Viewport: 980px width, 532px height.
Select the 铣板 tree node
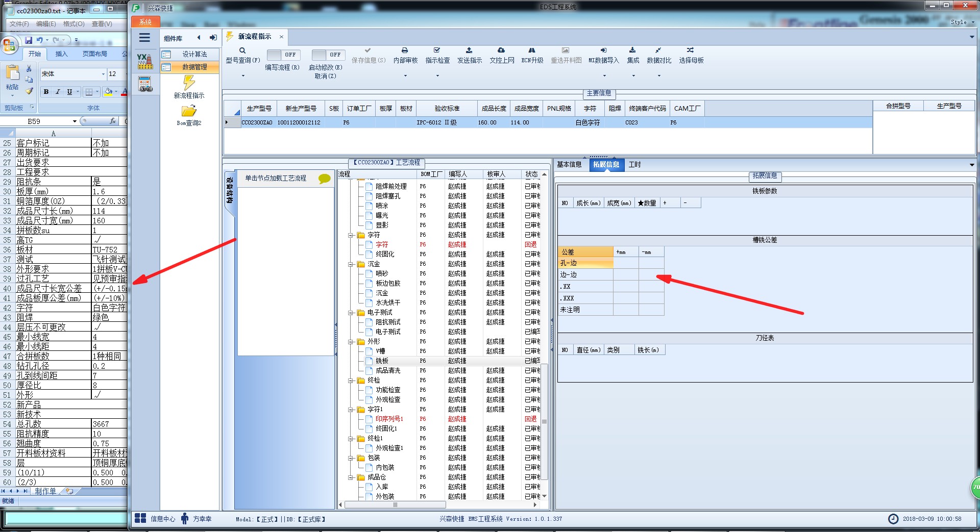[382, 361]
